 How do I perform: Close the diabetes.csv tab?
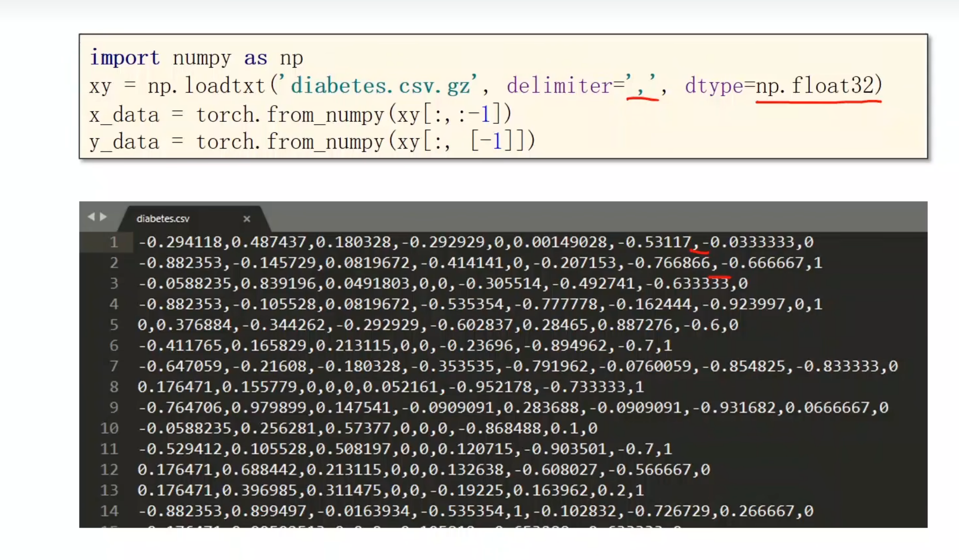pos(246,219)
